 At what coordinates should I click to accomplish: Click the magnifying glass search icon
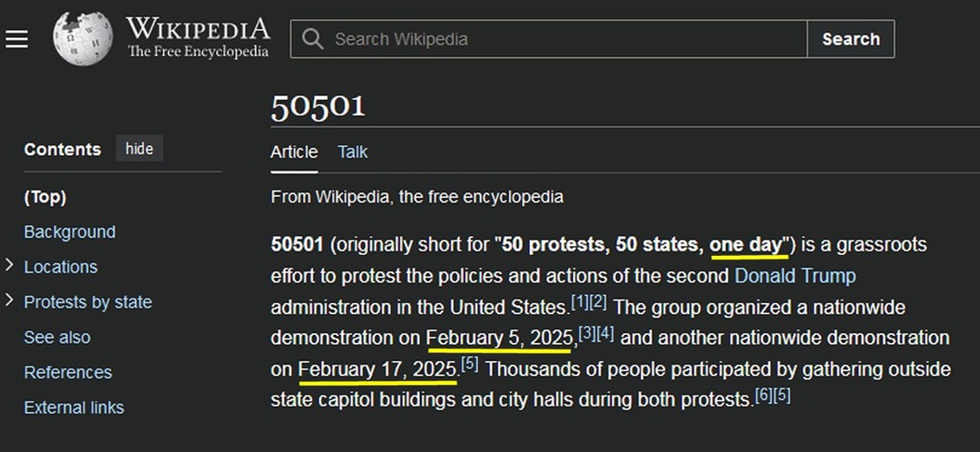pos(312,39)
